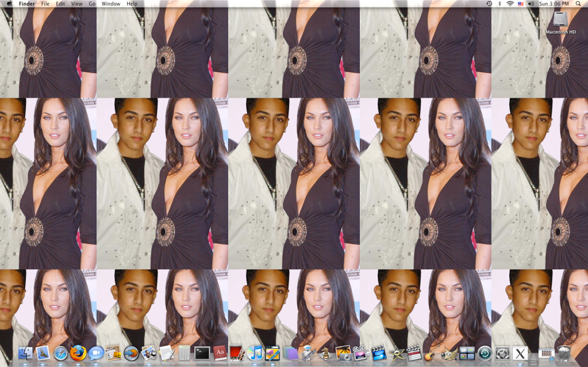Image resolution: width=588 pixels, height=367 pixels.
Task: Launch iMovie star icon in Dock
Action: pyautogui.click(x=396, y=353)
